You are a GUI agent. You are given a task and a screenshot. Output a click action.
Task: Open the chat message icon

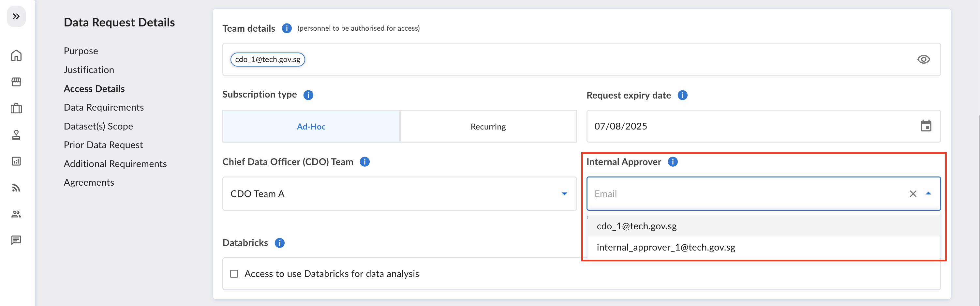16,240
